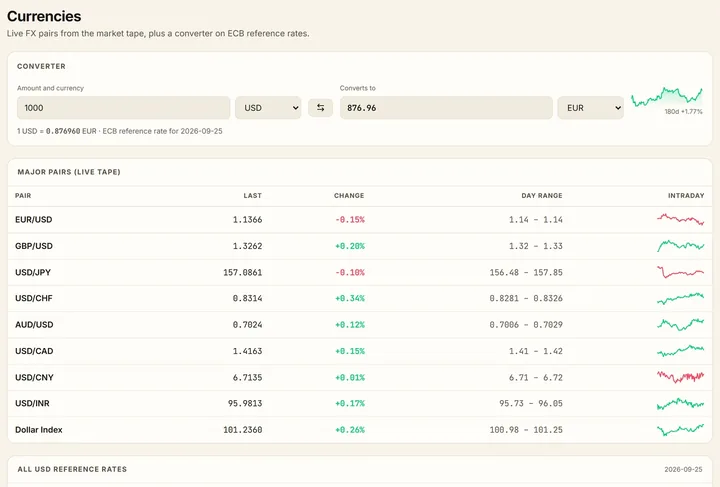Click Dollar Index last value 101.2360
The image size is (720, 487).
point(242,430)
